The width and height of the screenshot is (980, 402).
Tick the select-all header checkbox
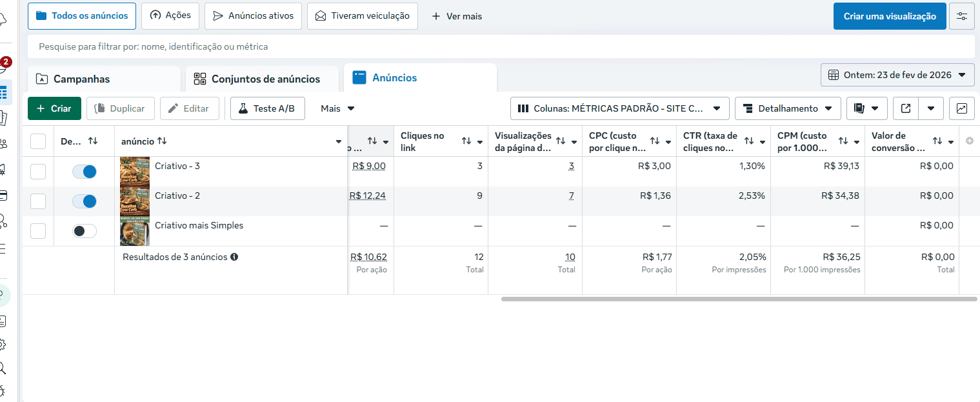click(x=38, y=141)
